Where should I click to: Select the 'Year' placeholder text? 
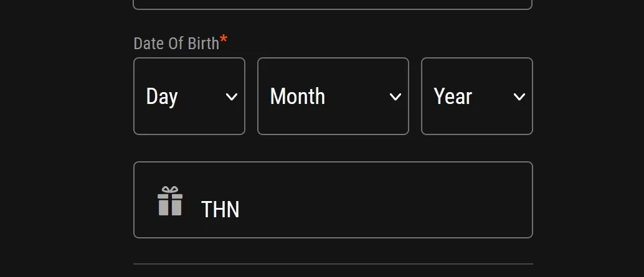point(453,96)
